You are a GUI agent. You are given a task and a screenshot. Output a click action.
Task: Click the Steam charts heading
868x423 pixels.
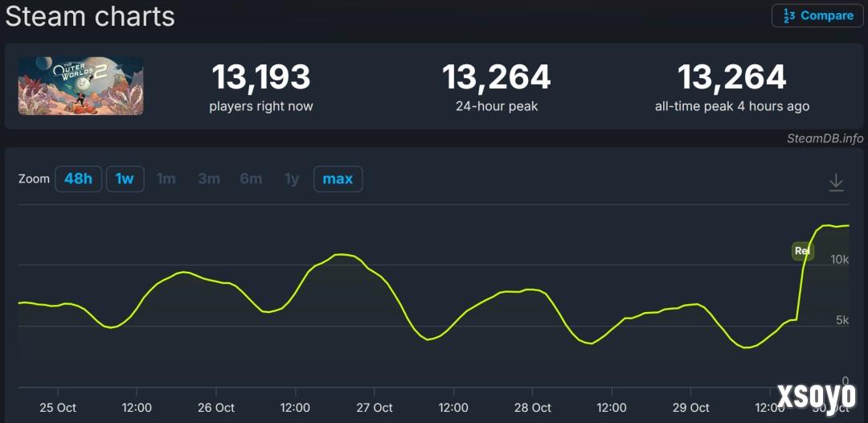[90, 16]
